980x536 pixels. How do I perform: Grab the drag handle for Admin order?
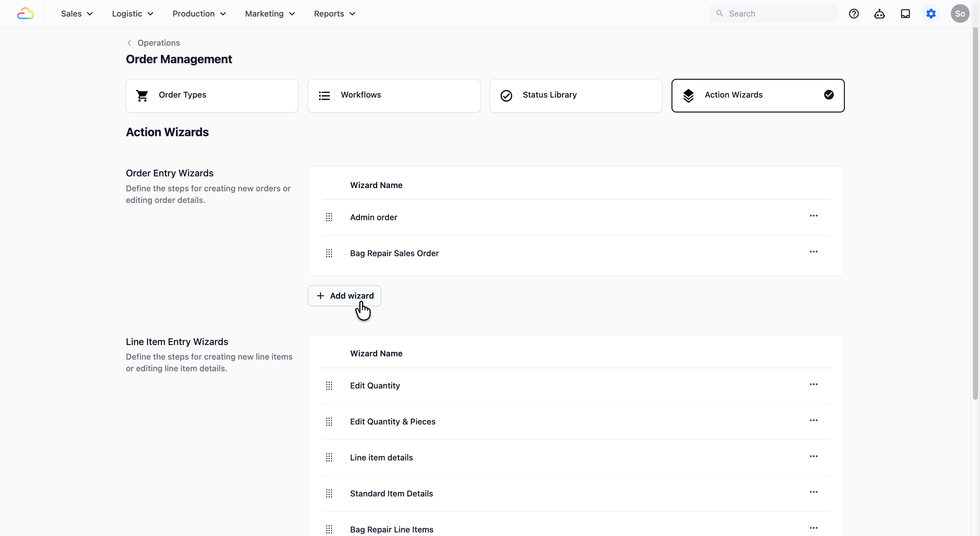[x=329, y=217]
